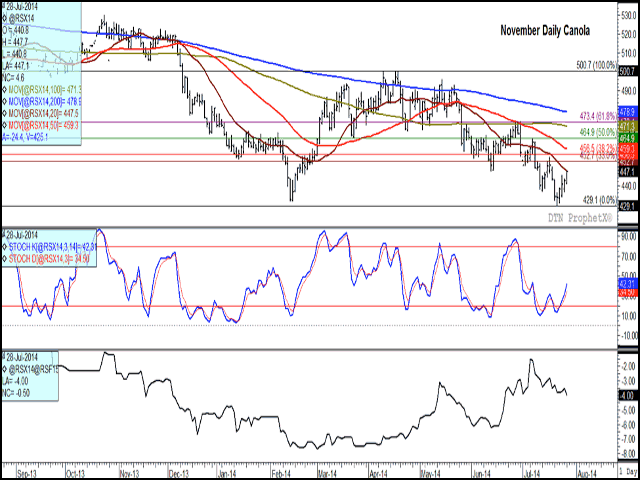Select the MOV[@RSX14,100] legend text
The width and height of the screenshot is (640, 480).
point(44,89)
